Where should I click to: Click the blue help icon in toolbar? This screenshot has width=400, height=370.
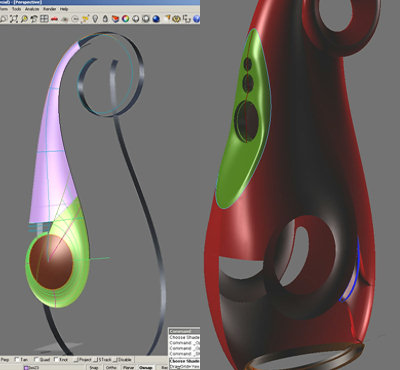(x=197, y=19)
